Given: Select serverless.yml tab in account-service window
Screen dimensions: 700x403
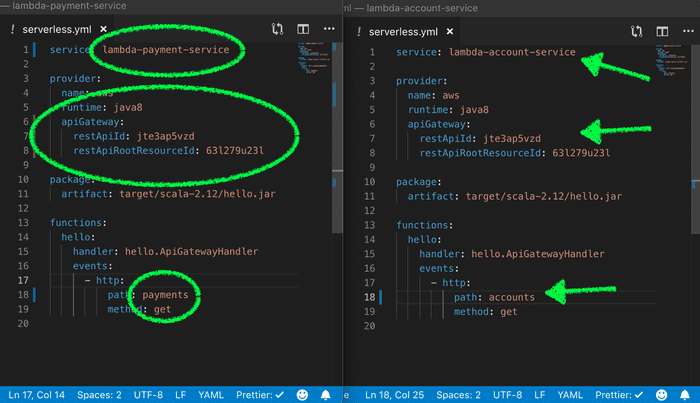Looking at the screenshot, I should tap(403, 32).
